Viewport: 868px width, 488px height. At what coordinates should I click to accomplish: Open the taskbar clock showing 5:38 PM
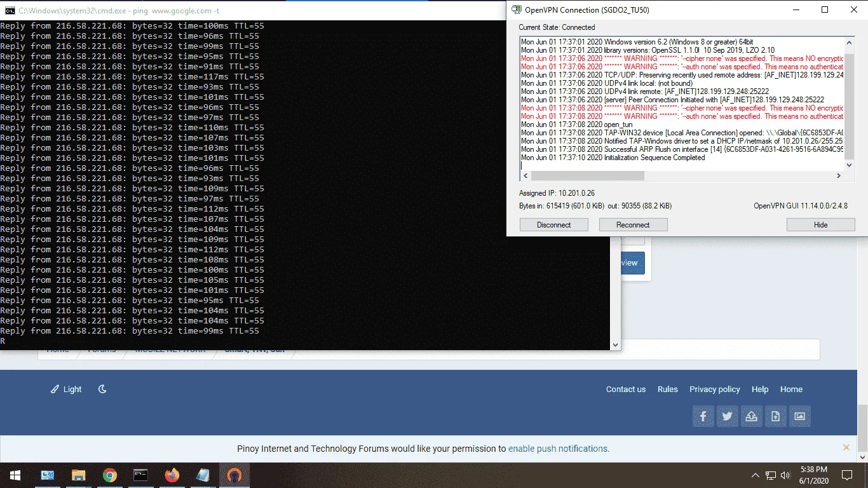click(x=813, y=475)
